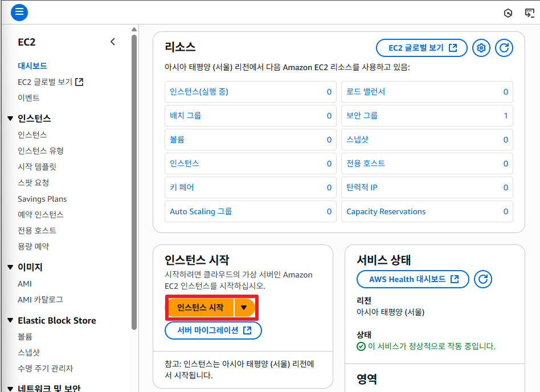The width and height of the screenshot is (540, 392).
Task: Open 키 페어 resource link
Action: (x=182, y=187)
